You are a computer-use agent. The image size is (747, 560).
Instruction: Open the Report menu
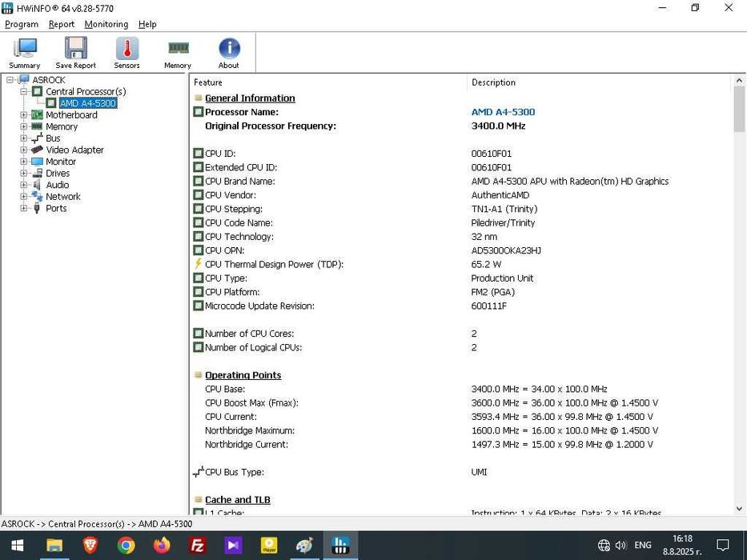tap(62, 24)
